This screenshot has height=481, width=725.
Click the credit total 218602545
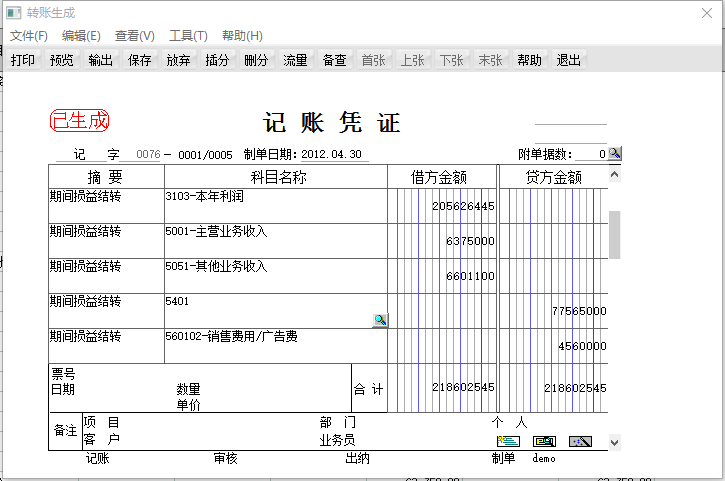(x=575, y=388)
